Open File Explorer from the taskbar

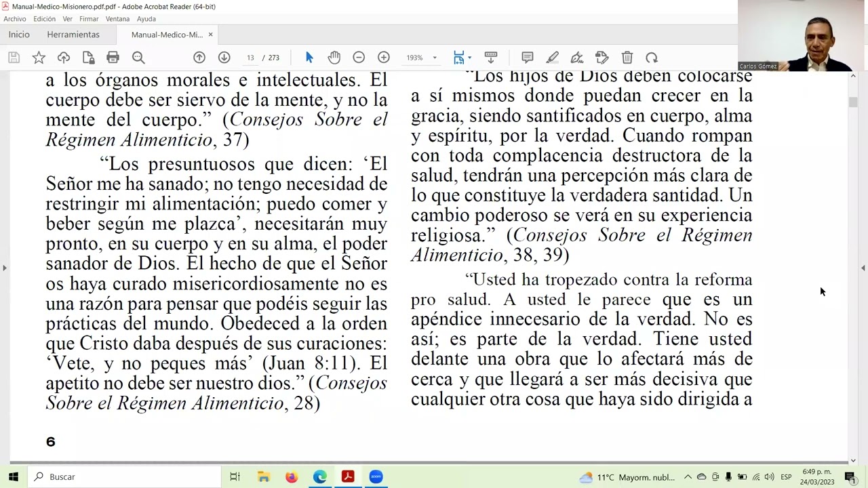(x=264, y=477)
